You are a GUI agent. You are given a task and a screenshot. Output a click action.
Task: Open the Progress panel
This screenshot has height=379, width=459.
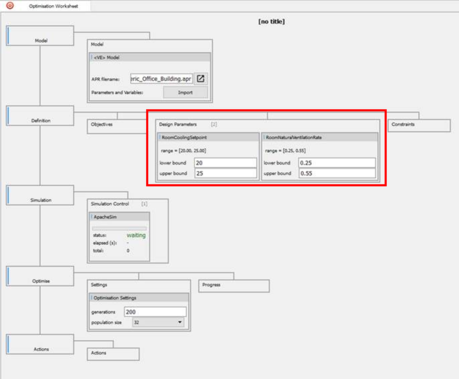tap(234, 286)
